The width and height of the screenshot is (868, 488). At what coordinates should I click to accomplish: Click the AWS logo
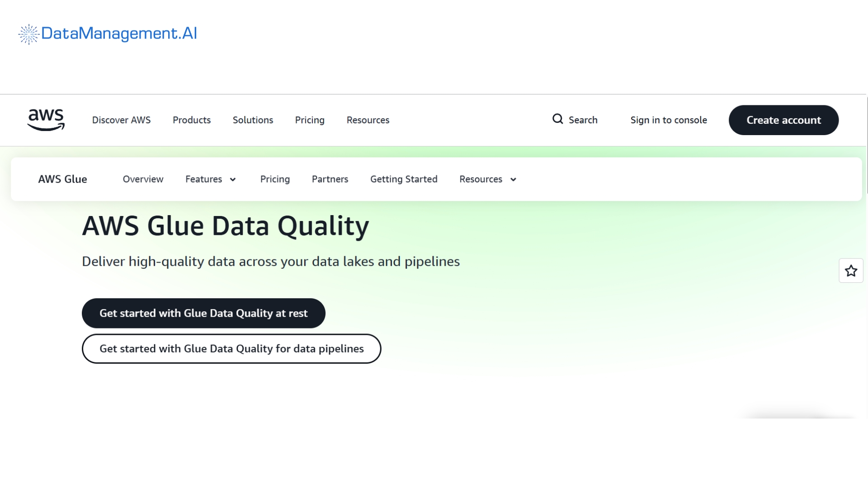(x=46, y=120)
